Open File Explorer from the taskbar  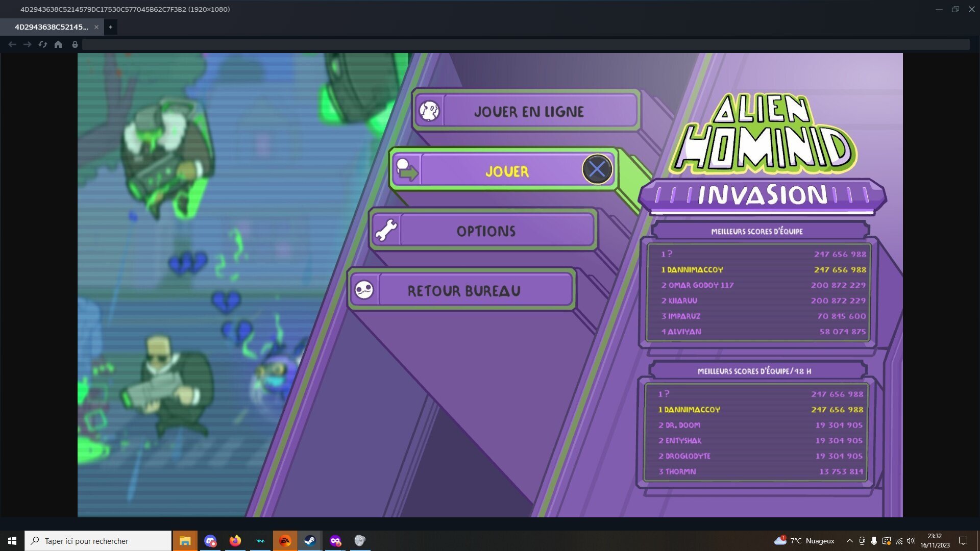(185, 541)
